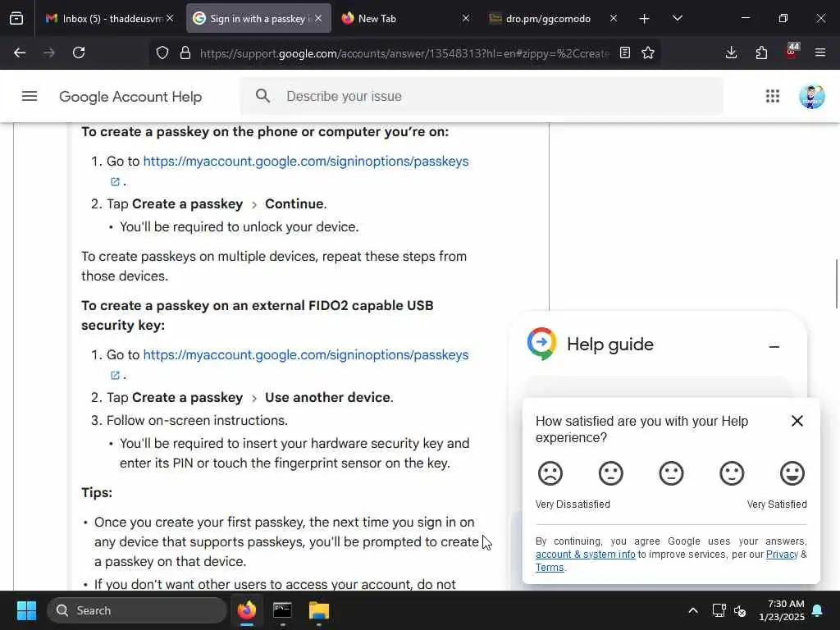Select the slightly dissatisfied face rating
The width and height of the screenshot is (840, 630).
point(610,473)
